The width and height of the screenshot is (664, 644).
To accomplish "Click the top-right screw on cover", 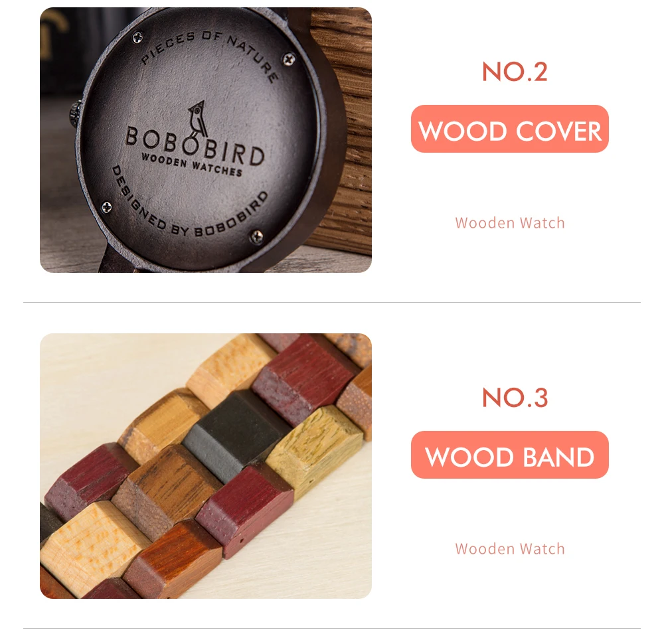I will point(290,60).
